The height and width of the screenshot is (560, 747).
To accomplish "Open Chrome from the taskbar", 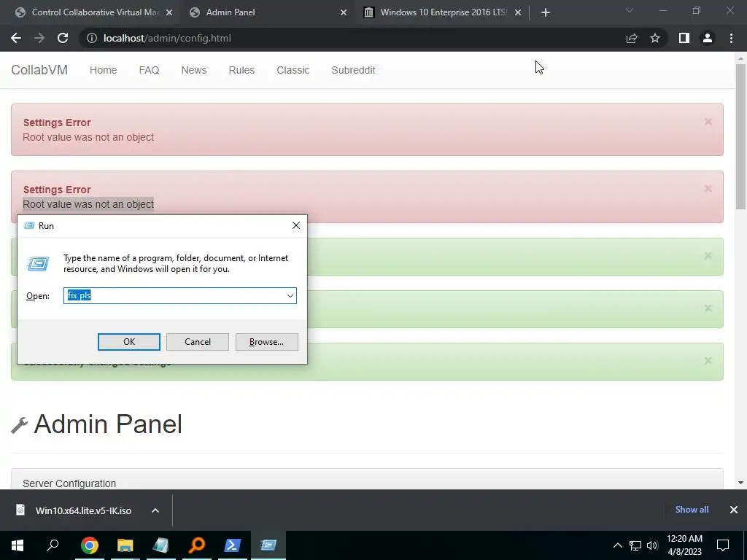I will pos(90,545).
